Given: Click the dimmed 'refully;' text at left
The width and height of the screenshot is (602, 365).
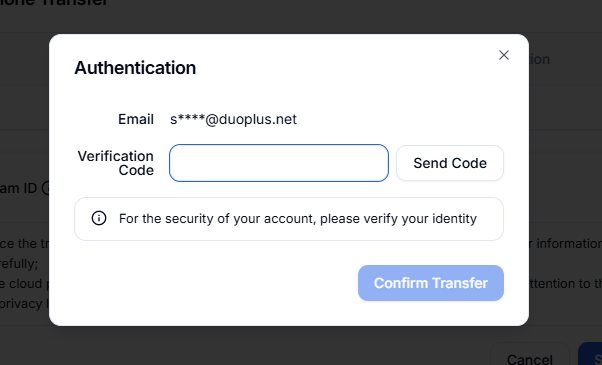Looking at the screenshot, I should 19,264.
